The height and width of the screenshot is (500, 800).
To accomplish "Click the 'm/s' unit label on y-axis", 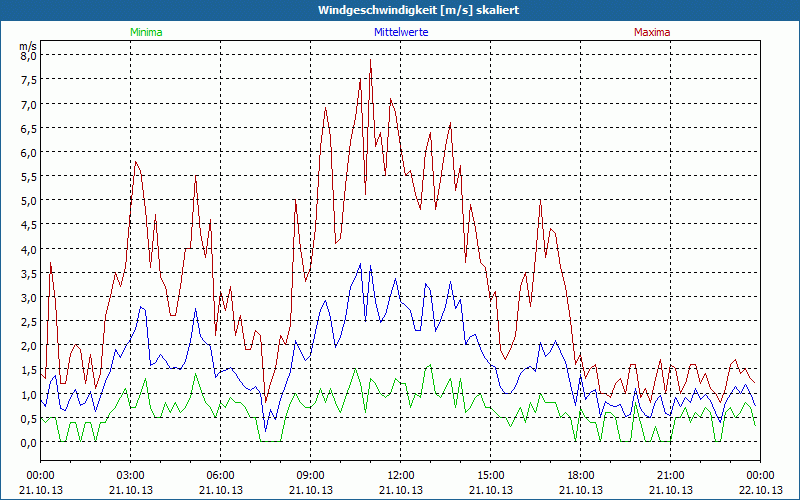I will pos(28,46).
